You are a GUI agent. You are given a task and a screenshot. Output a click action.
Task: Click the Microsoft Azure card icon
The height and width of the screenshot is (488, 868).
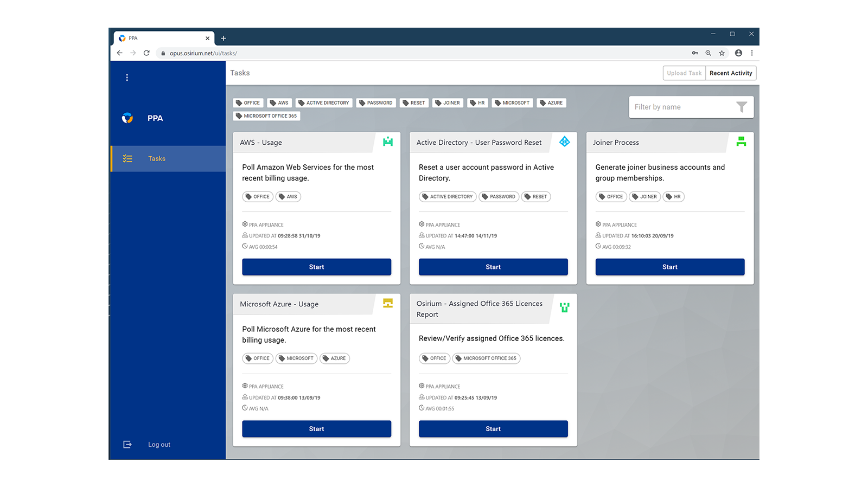coord(388,303)
